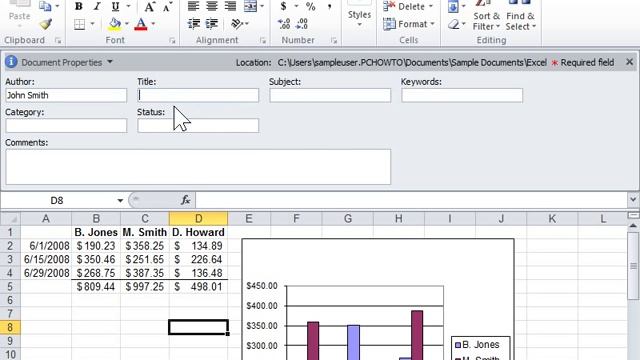Click the Author field with John Smith

click(66, 95)
